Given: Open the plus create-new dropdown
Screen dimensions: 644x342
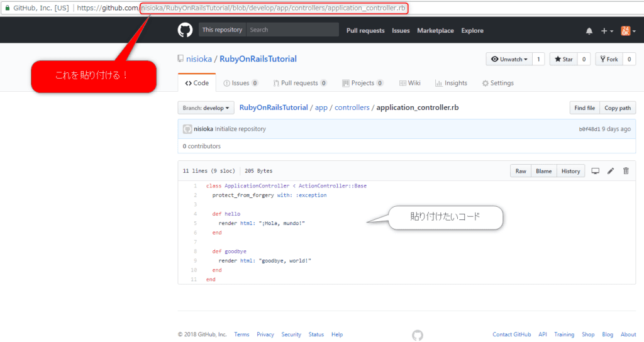Looking at the screenshot, I should pos(607,31).
